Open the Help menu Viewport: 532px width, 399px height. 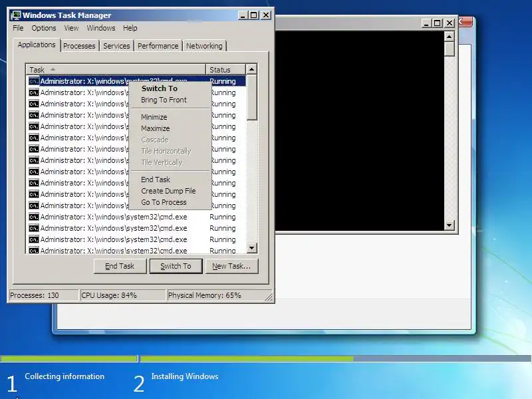[130, 28]
